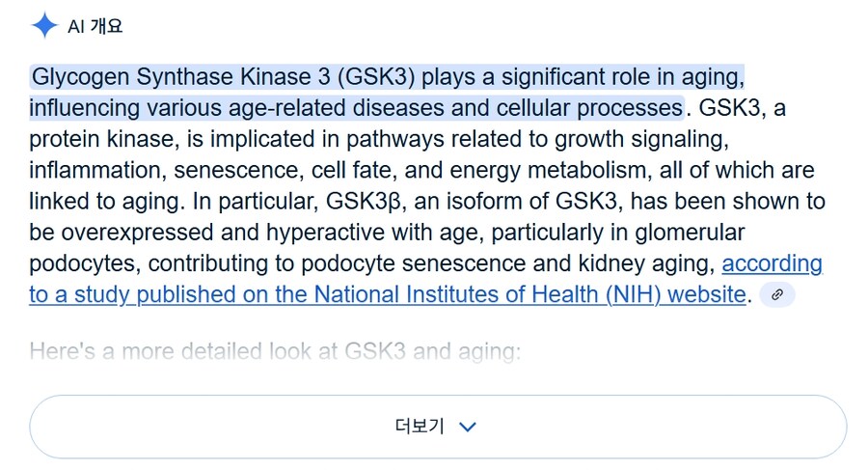Click the 더보기 show more button
The image size is (868, 470).
(438, 427)
